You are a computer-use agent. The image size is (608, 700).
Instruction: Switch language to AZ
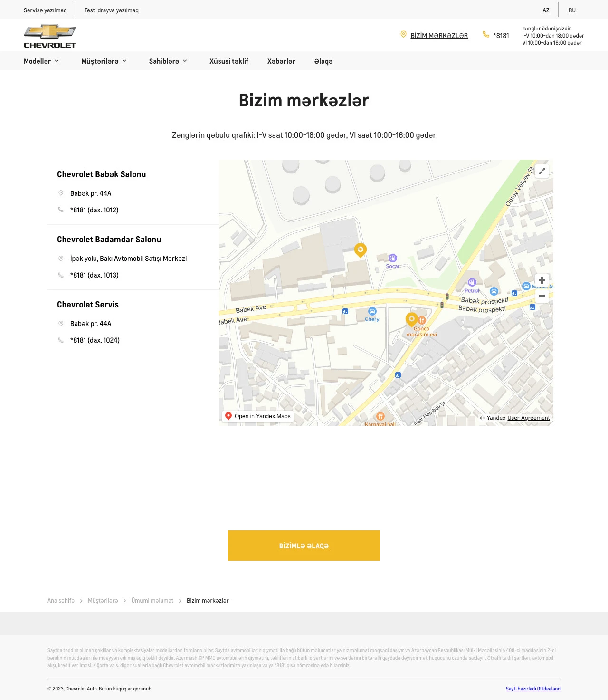(x=546, y=10)
